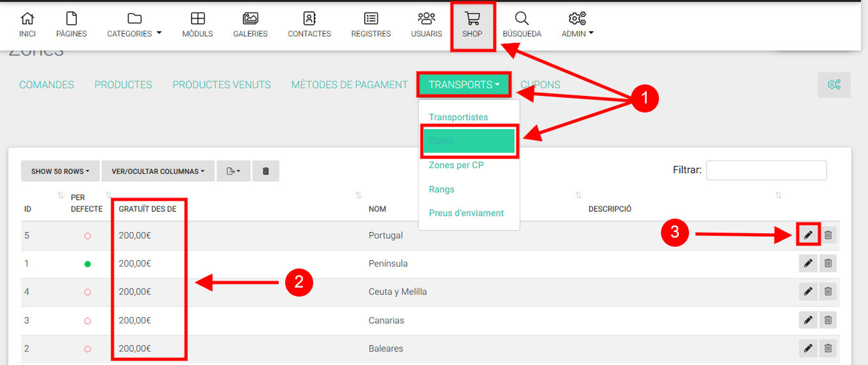
Task: Click the toolbar trash delete button
Action: 266,171
